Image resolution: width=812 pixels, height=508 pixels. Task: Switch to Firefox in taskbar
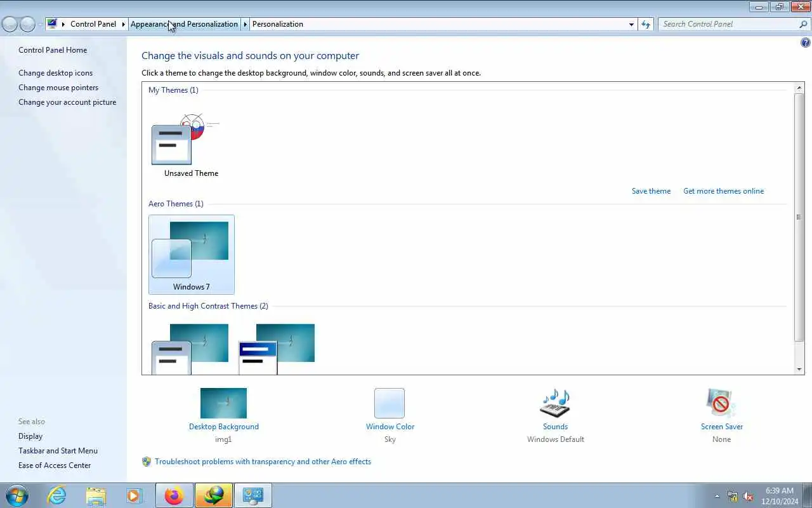[x=174, y=495]
